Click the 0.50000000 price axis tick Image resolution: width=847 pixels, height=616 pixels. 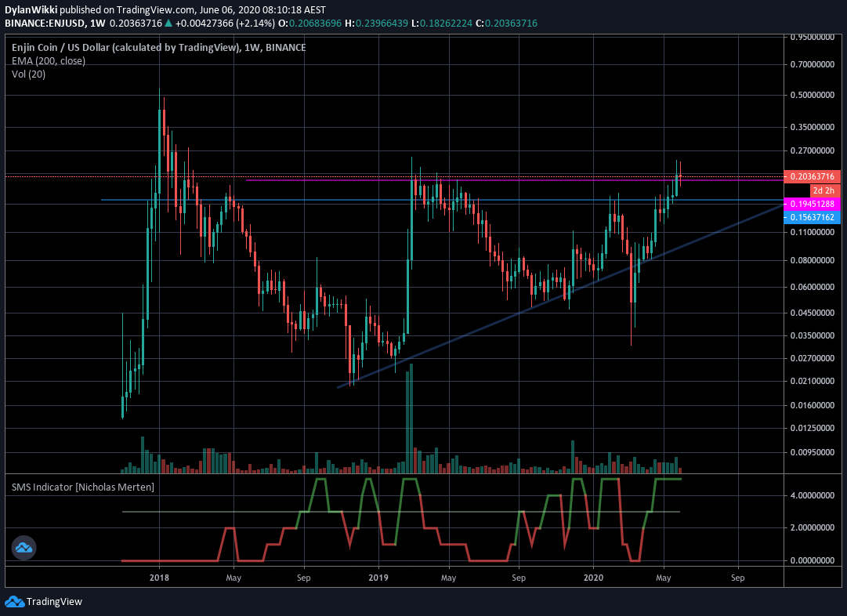813,95
